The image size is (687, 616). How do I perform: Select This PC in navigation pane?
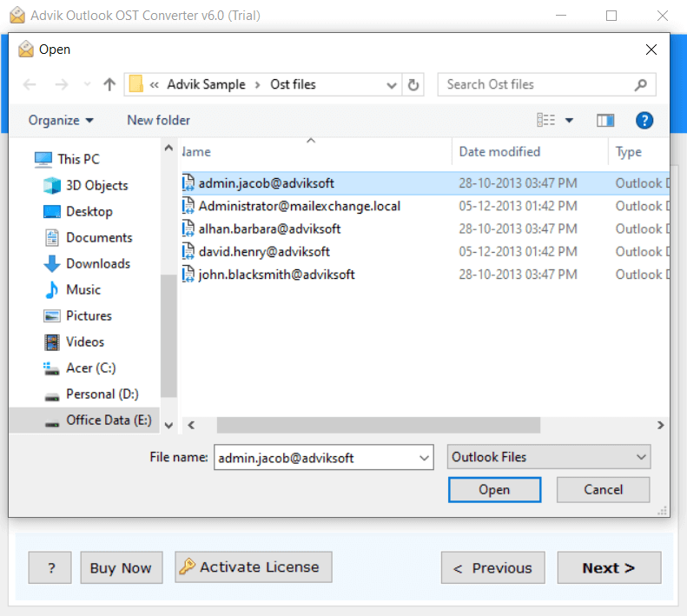(x=67, y=159)
